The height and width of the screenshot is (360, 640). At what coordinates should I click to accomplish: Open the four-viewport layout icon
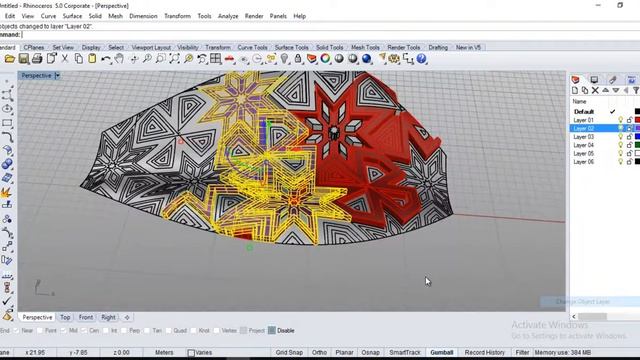coord(215,59)
